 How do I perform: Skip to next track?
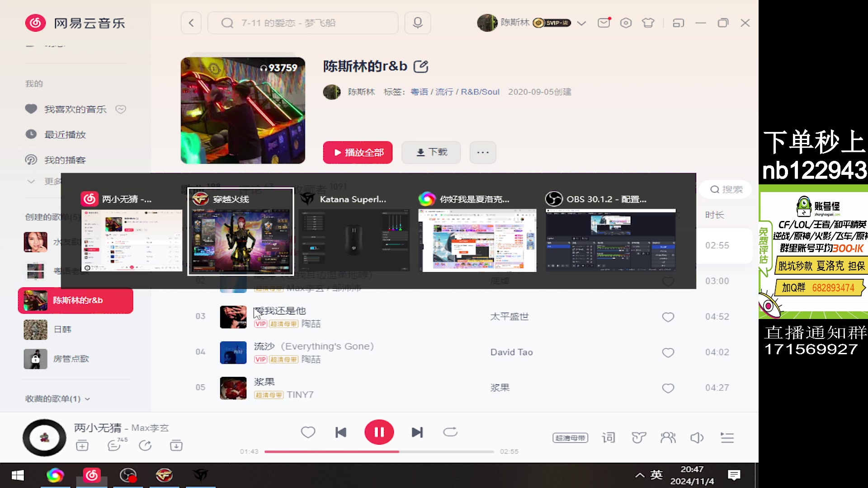pyautogui.click(x=417, y=432)
